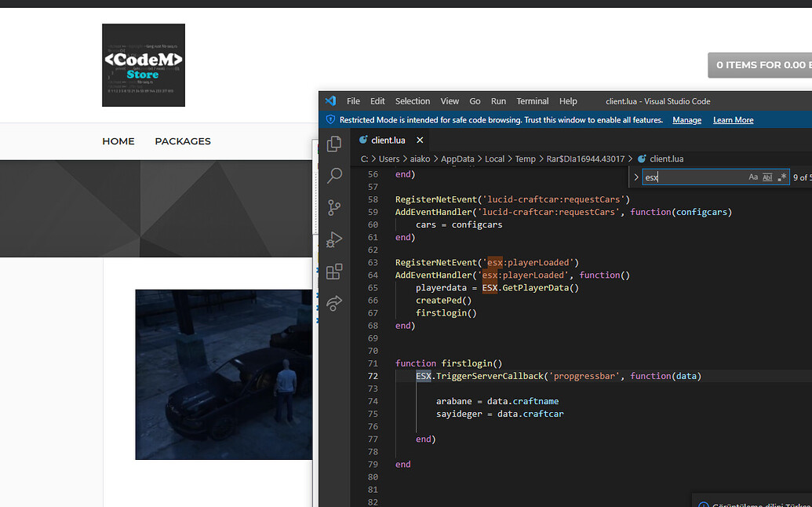Toggle Match Case in find box
This screenshot has width=812, height=507.
click(753, 177)
